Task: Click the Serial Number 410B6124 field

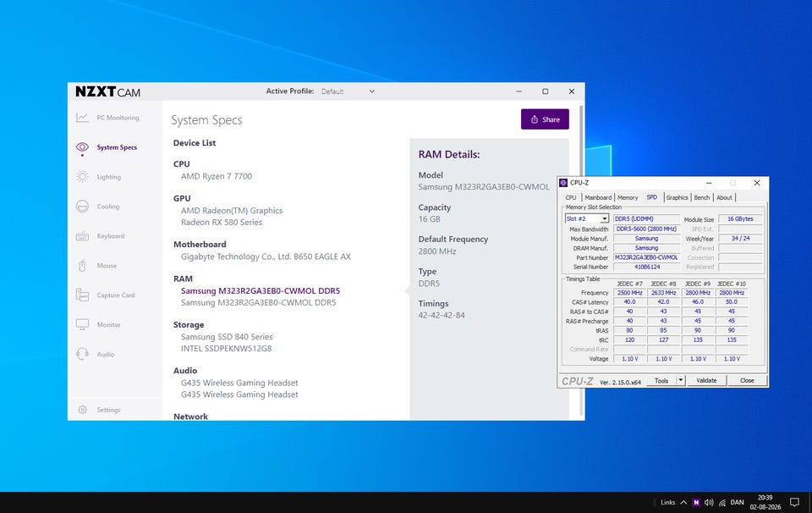Action: point(646,267)
